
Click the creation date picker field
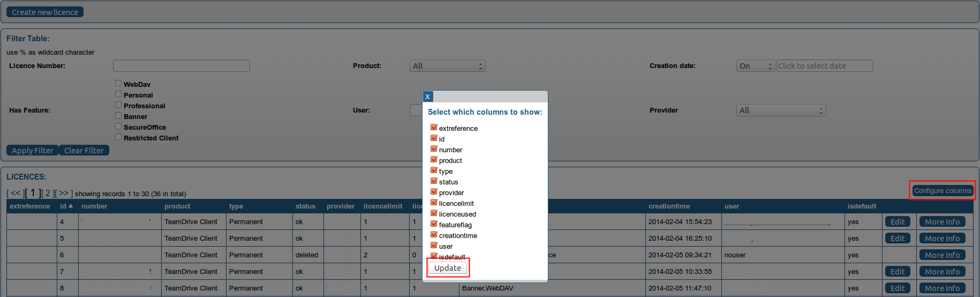tap(825, 66)
